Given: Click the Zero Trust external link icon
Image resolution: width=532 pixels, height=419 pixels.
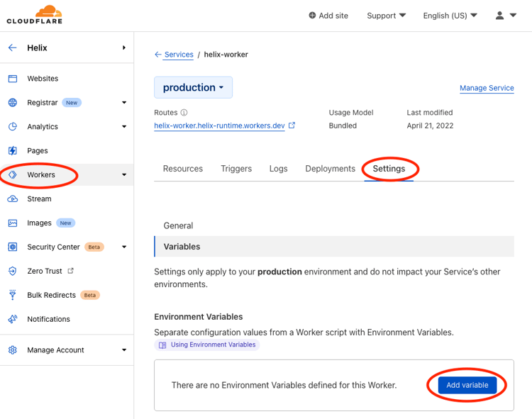Looking at the screenshot, I should coord(70,271).
